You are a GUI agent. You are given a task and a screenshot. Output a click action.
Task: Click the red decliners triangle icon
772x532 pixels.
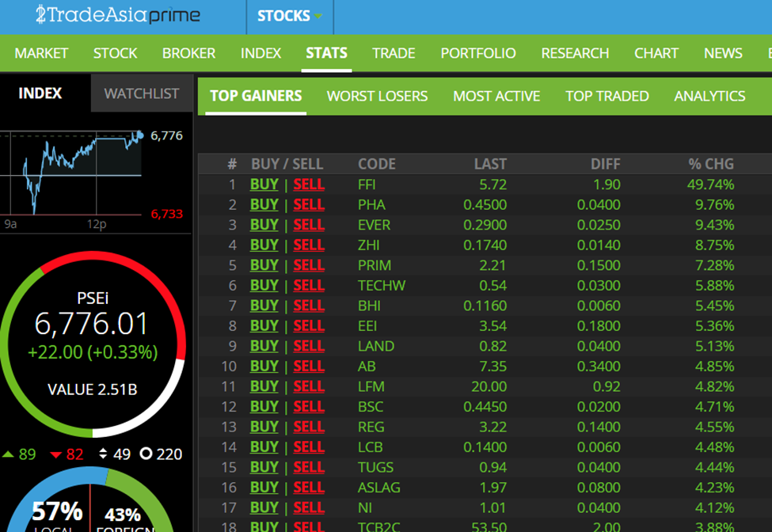click(x=55, y=454)
